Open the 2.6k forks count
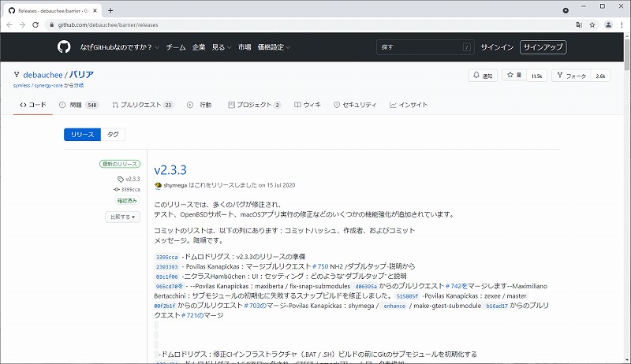The height and width of the screenshot is (364, 631). [x=600, y=76]
